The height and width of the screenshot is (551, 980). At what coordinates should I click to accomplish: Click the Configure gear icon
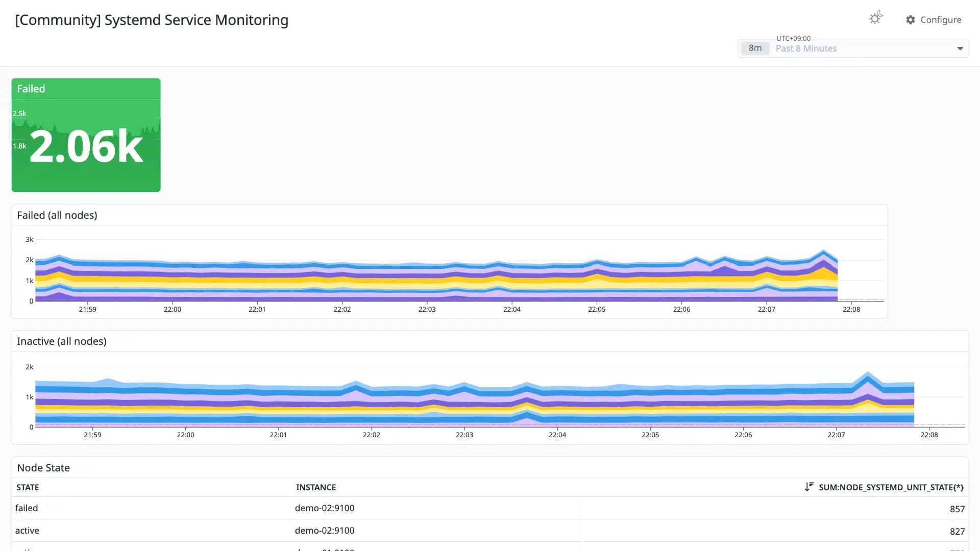911,20
